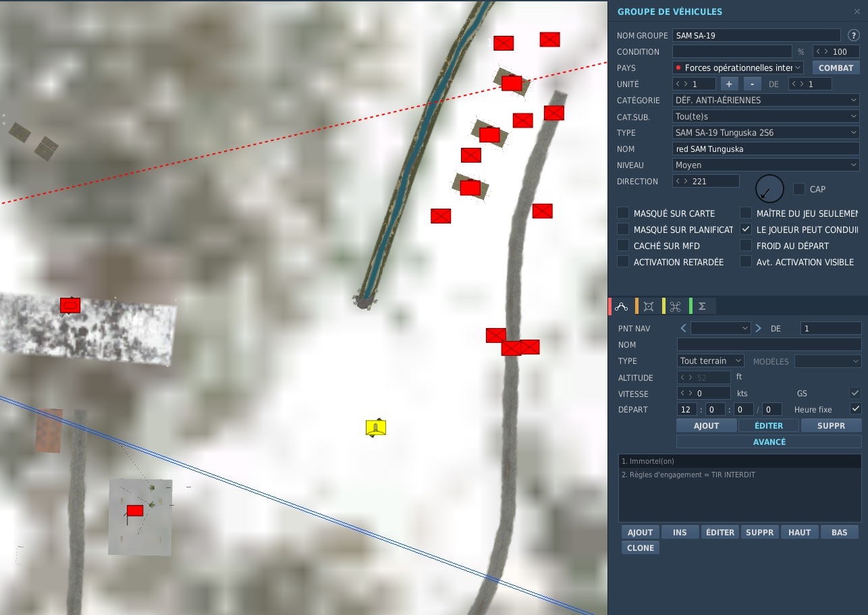Click the waypoint NOM input field
This screenshot has width=868, height=615.
click(x=769, y=344)
